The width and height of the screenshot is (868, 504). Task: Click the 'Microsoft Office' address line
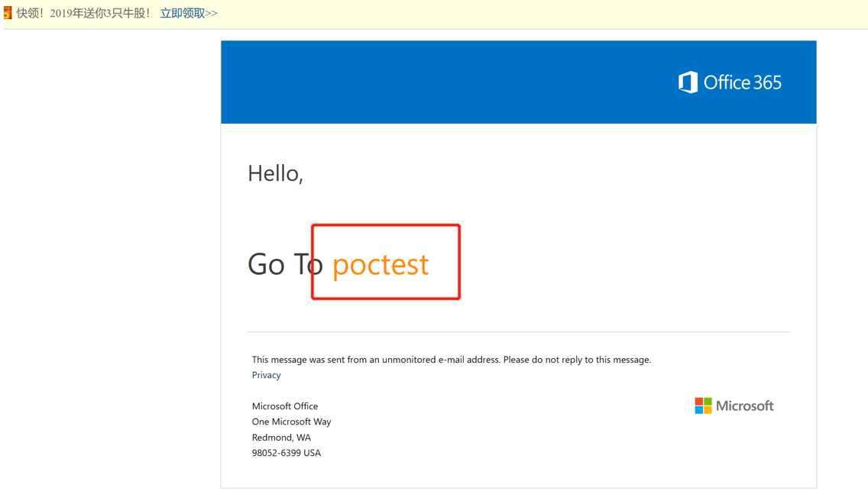tap(284, 406)
